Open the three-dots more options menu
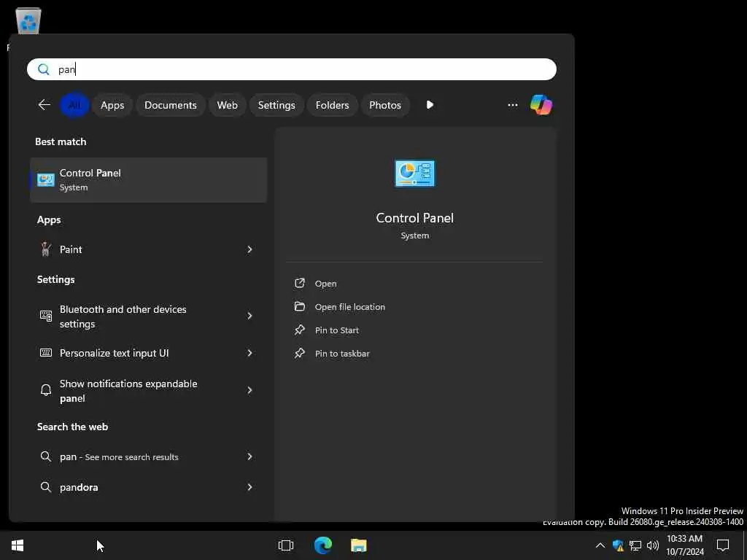 click(513, 105)
